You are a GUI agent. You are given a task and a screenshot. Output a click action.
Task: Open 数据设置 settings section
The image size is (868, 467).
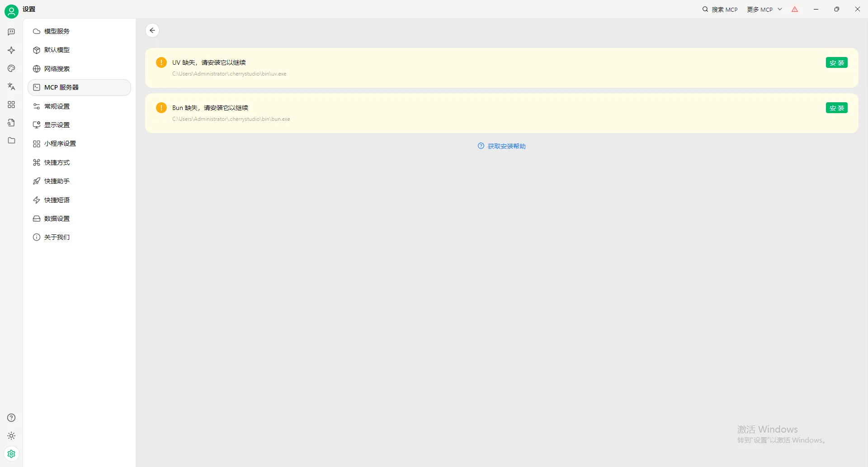tap(57, 219)
